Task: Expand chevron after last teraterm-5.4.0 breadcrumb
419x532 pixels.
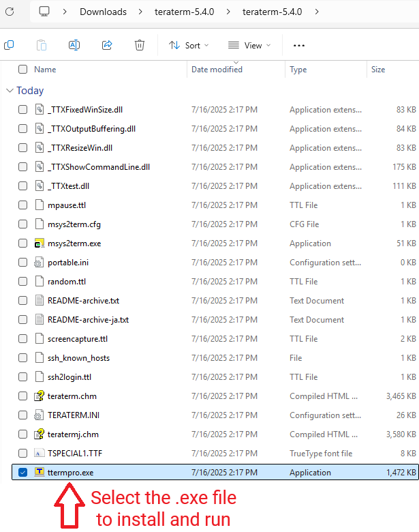Action: click(317, 12)
